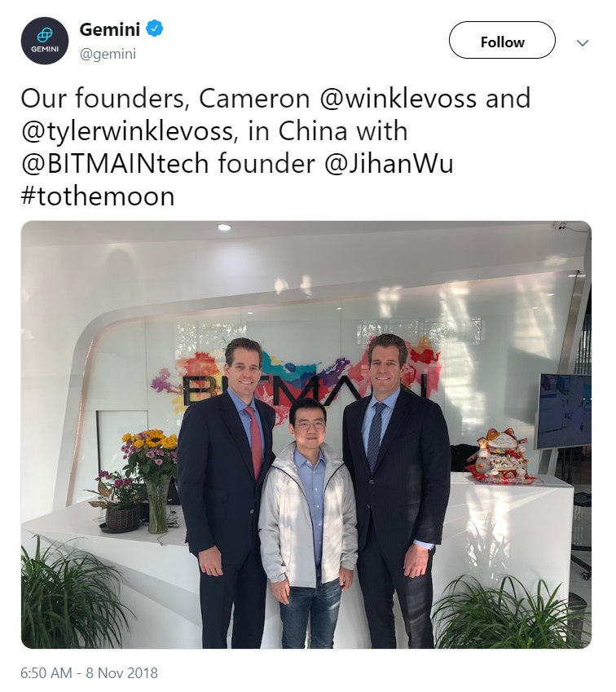This screenshot has height=692, width=616.
Task: Open the @tylerwinklevoss mention
Action: click(127, 131)
